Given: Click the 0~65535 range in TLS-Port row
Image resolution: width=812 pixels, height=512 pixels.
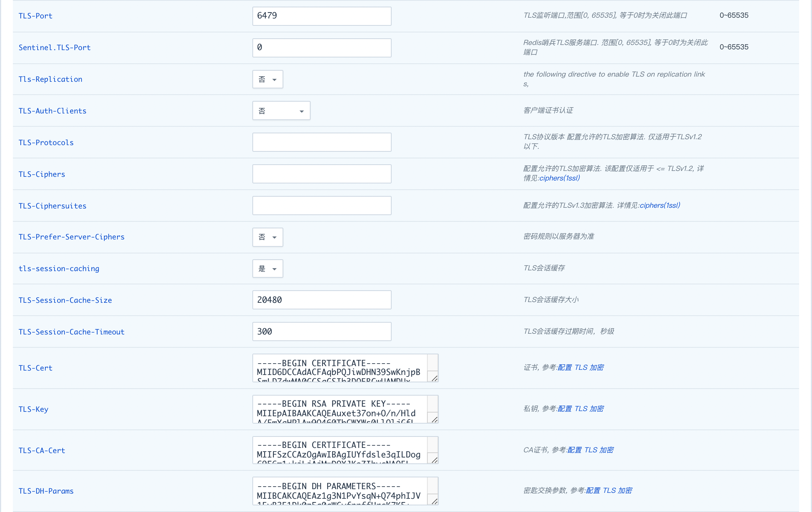Looking at the screenshot, I should [x=734, y=15].
